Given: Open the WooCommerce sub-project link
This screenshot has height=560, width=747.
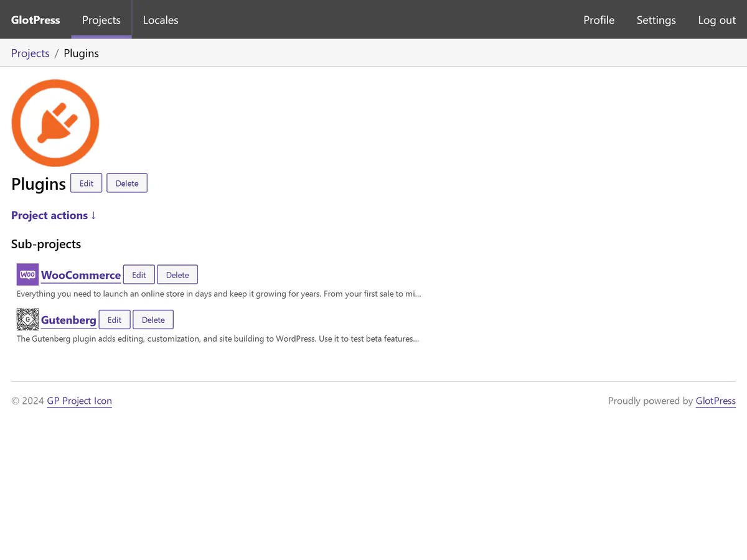Looking at the screenshot, I should coord(81,275).
